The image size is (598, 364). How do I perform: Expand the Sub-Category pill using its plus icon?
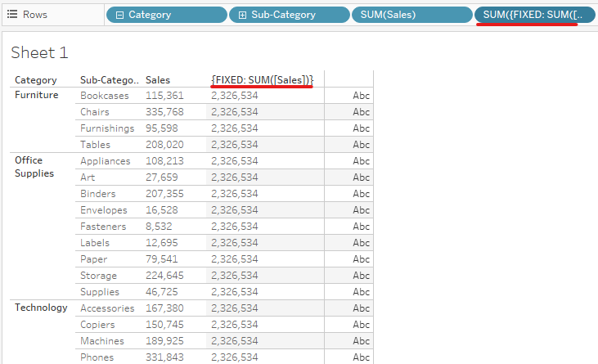[x=243, y=15]
